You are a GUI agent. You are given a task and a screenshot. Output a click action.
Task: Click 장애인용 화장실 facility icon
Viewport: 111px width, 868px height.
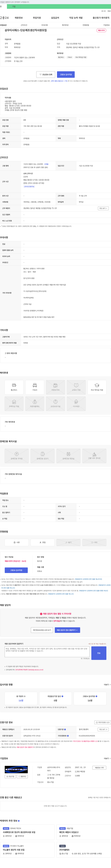68,456
